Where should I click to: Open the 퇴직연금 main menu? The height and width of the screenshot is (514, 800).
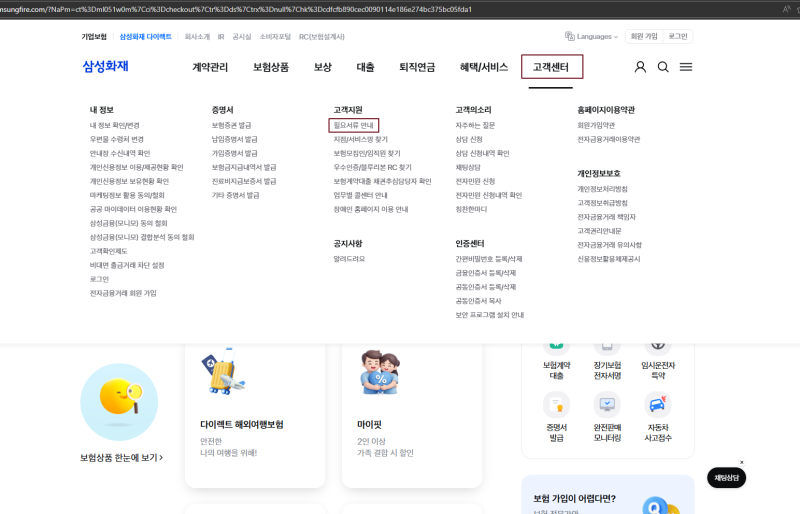[417, 67]
